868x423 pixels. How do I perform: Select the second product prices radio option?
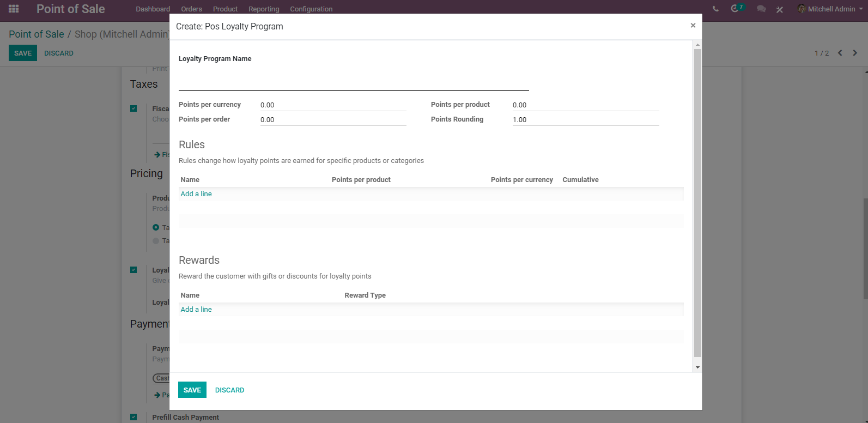(156, 241)
